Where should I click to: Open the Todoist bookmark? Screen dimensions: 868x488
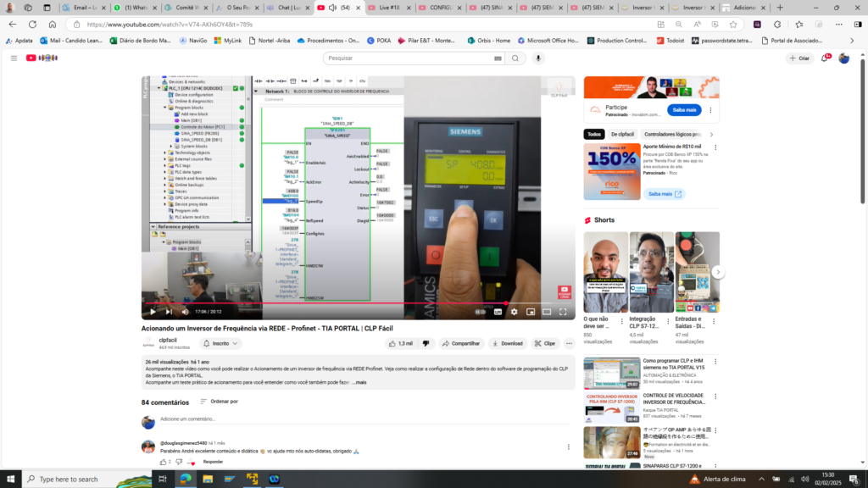click(670, 41)
